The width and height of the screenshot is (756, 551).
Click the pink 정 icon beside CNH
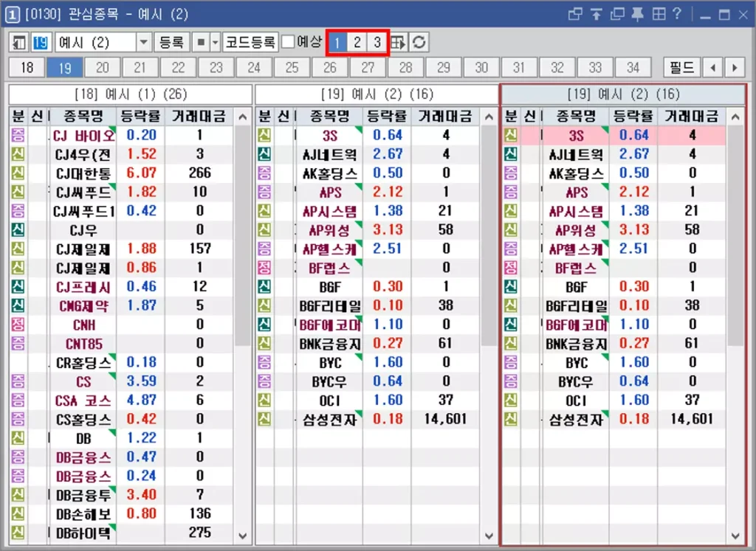point(18,325)
